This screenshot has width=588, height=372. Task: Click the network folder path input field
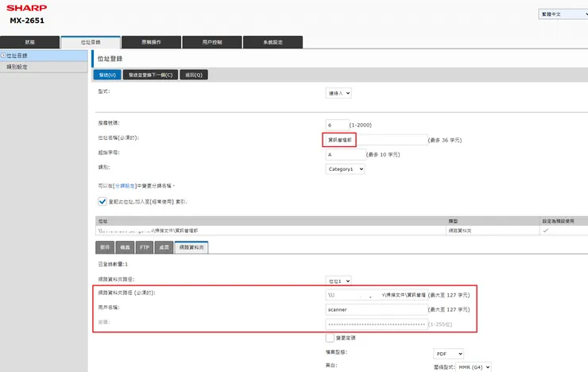click(376, 295)
